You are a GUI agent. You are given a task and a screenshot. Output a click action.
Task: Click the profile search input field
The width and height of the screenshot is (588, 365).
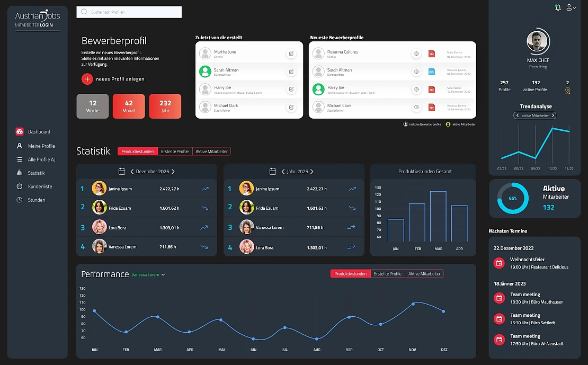point(129,12)
